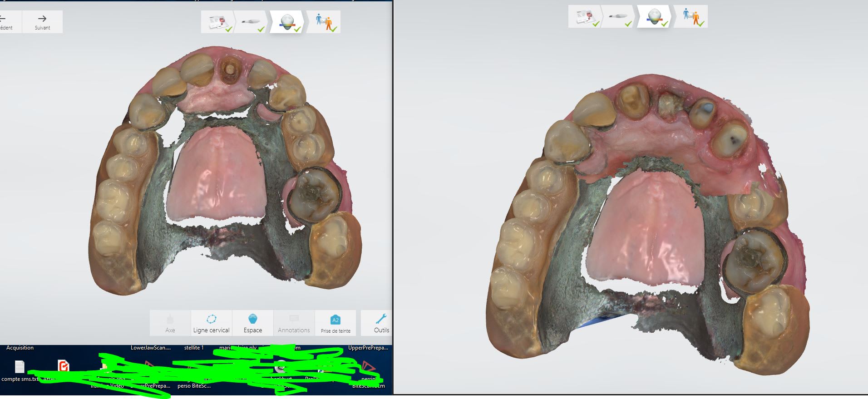Select the Ligne cervical tool

click(212, 323)
